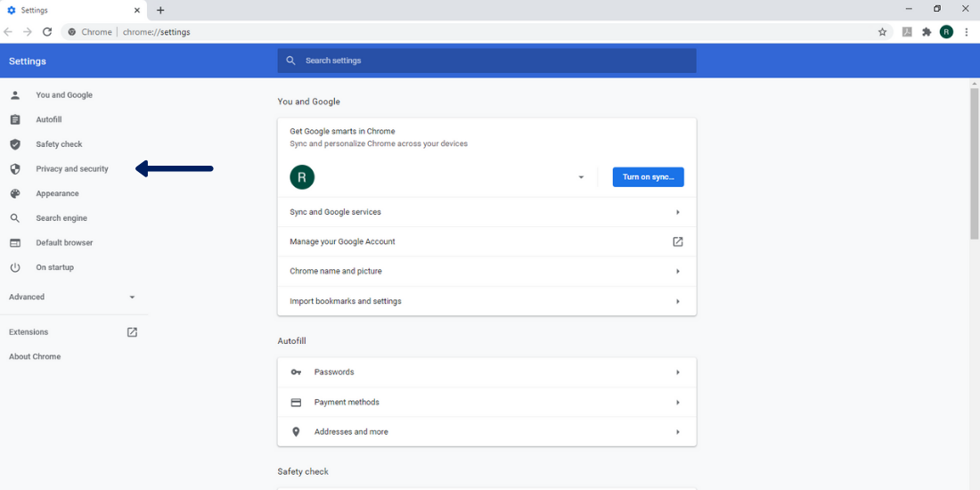Open the new tab plus button
Image resolution: width=980 pixels, height=490 pixels.
click(160, 11)
